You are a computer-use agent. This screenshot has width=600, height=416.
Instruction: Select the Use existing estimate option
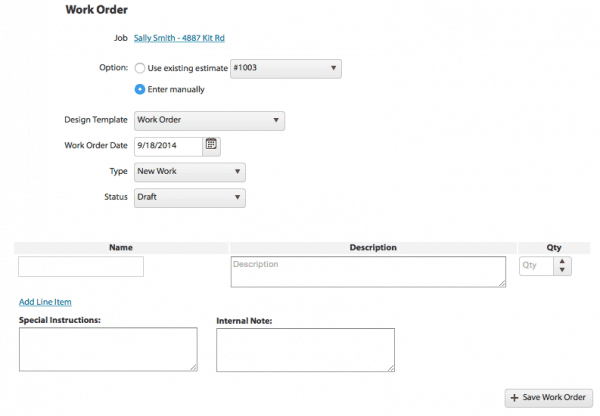point(140,69)
